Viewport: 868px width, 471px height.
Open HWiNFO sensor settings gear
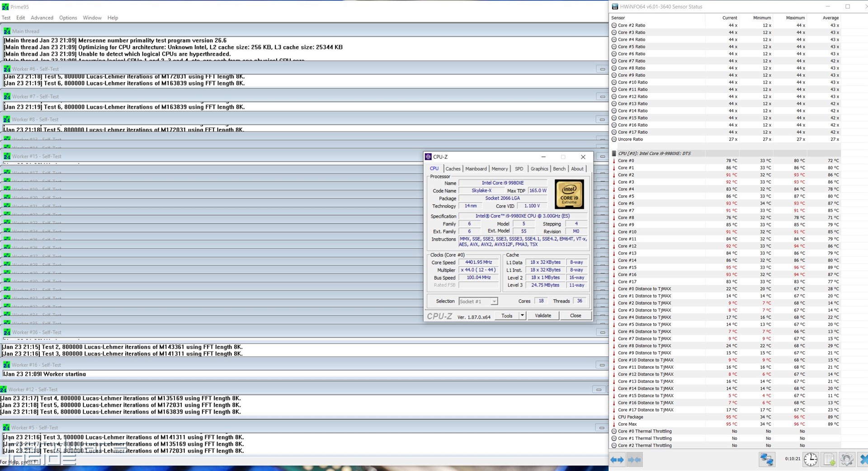pos(847,459)
